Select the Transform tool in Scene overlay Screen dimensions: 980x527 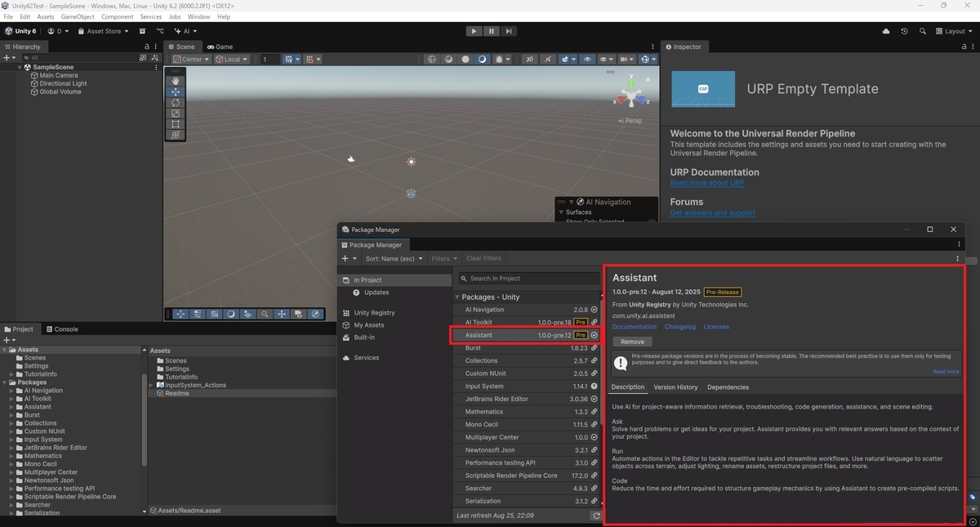176,135
